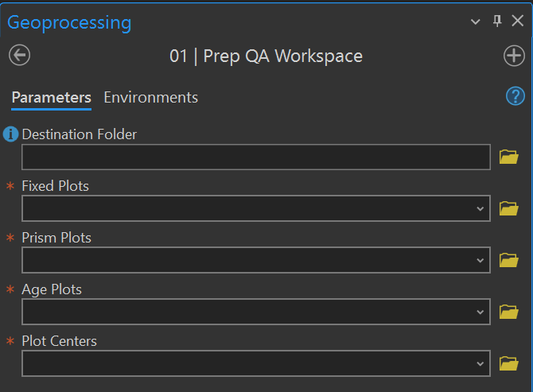533x392 pixels.
Task: Pin the Geoprocessing pane with auto-hide icon
Action: 498,21
